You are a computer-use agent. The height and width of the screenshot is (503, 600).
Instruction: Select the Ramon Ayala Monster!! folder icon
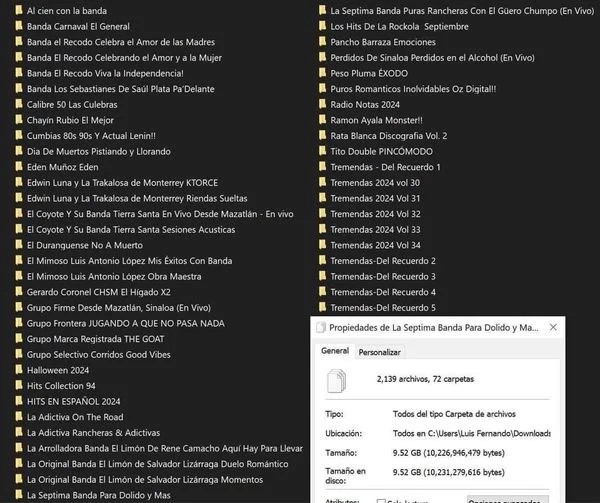pyautogui.click(x=322, y=120)
